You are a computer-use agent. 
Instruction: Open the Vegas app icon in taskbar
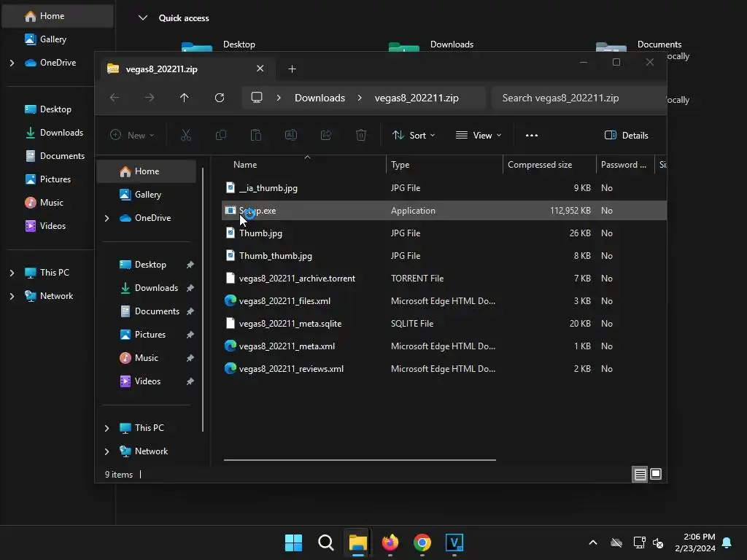454,542
